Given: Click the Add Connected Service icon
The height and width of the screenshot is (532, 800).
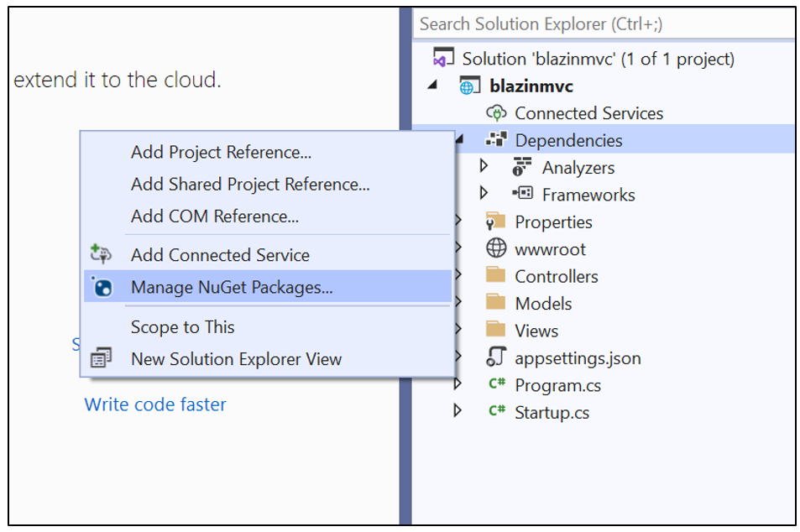Looking at the screenshot, I should tap(102, 255).
